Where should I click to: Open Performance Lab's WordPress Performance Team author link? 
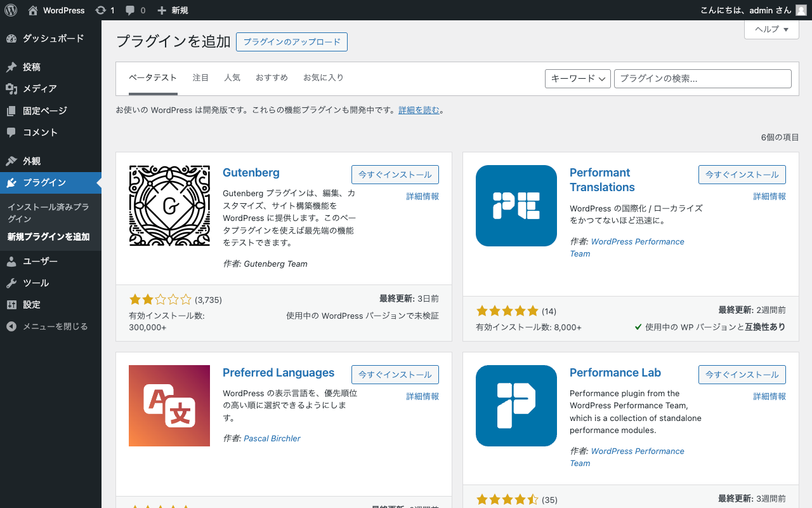pos(627,457)
